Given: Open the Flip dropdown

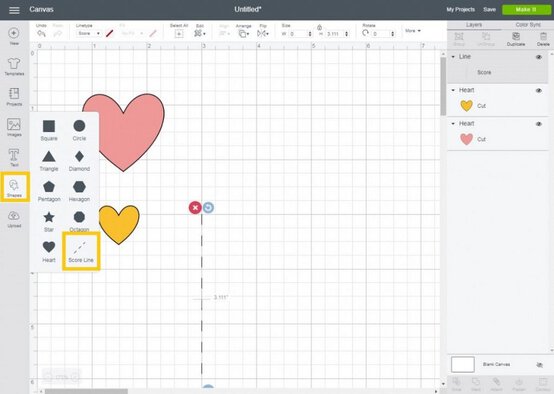Looking at the screenshot, I should tap(263, 33).
